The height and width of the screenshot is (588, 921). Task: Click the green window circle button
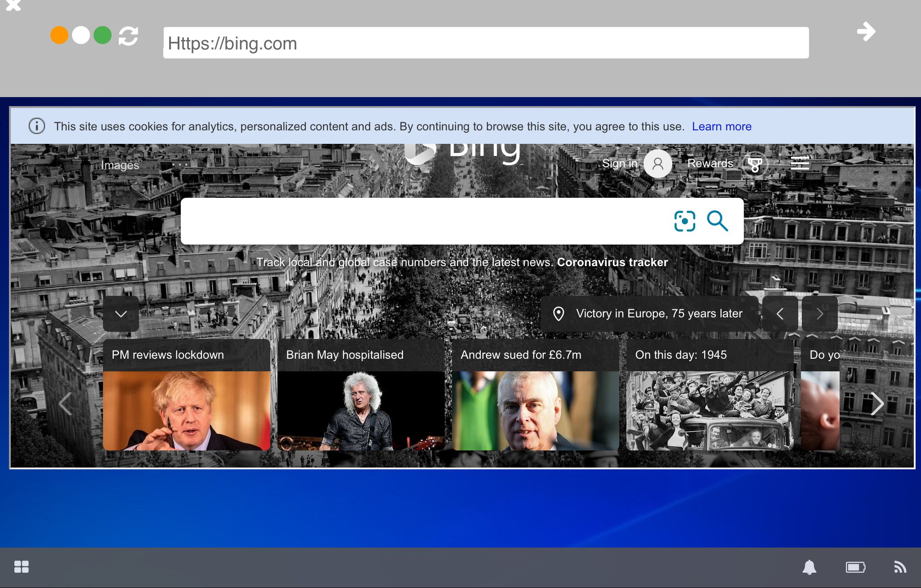[x=103, y=35]
